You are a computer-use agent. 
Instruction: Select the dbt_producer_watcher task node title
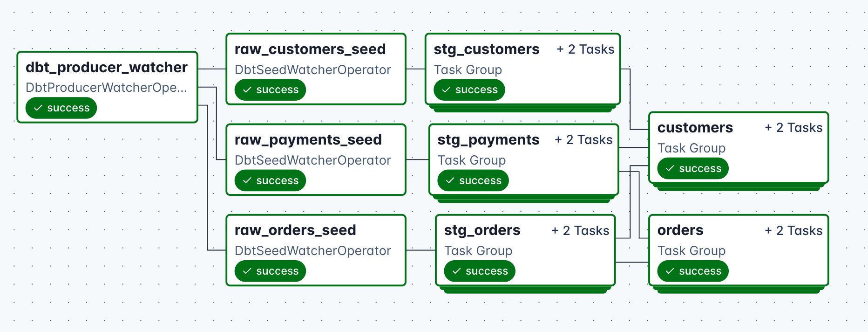[x=107, y=68]
